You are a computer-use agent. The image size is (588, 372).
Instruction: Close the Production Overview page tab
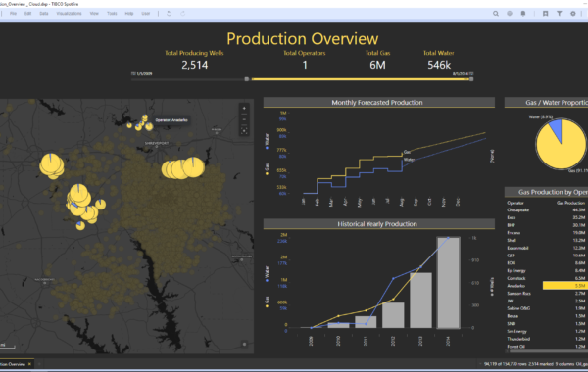click(x=29, y=364)
